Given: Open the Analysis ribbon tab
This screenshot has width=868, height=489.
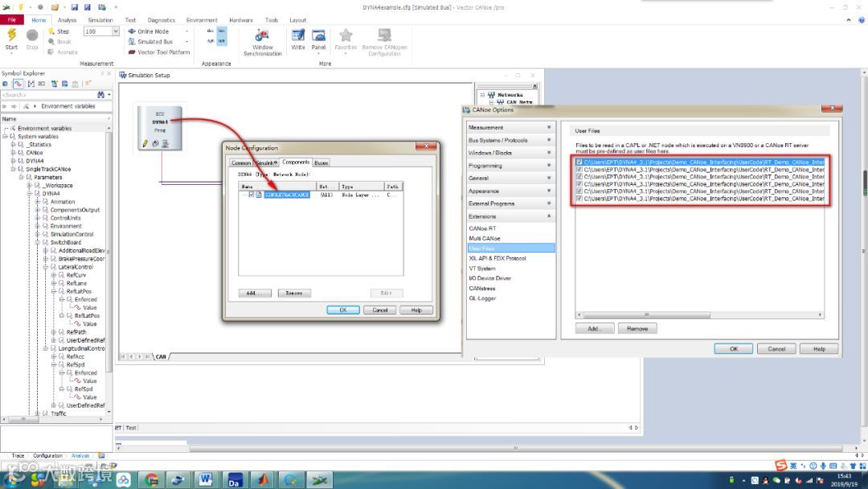Looking at the screenshot, I should click(x=67, y=20).
